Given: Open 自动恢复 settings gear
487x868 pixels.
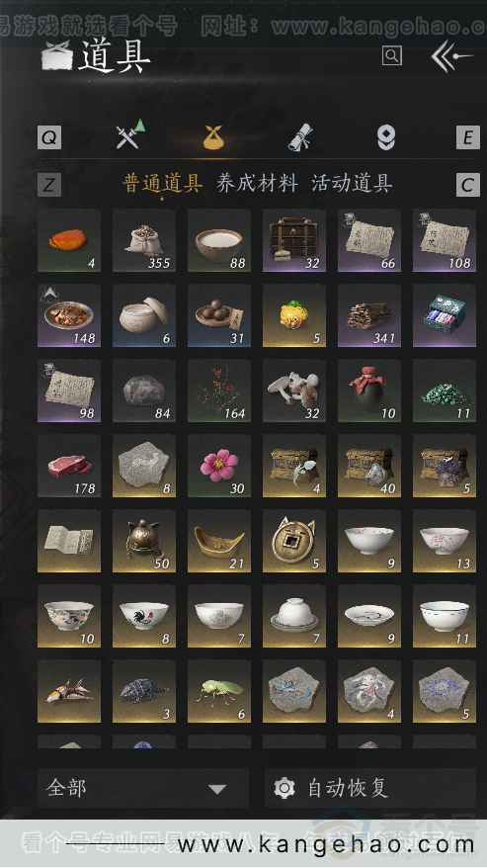Looking at the screenshot, I should click(x=284, y=788).
